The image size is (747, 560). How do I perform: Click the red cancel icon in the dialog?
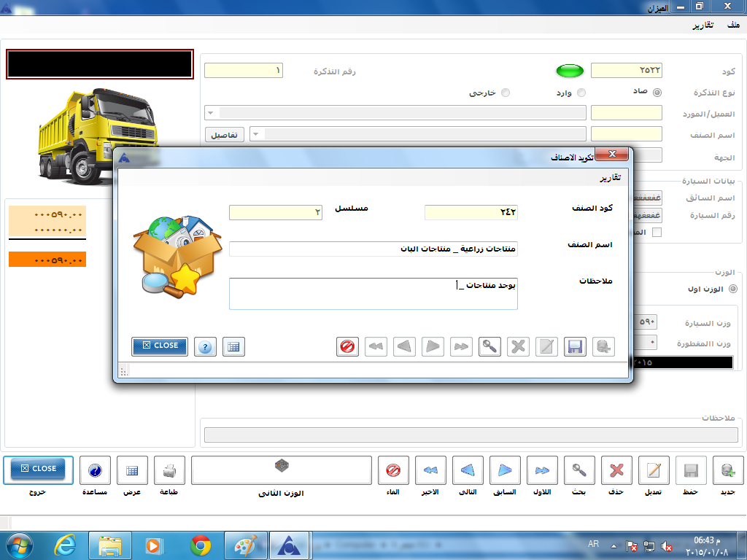point(348,346)
